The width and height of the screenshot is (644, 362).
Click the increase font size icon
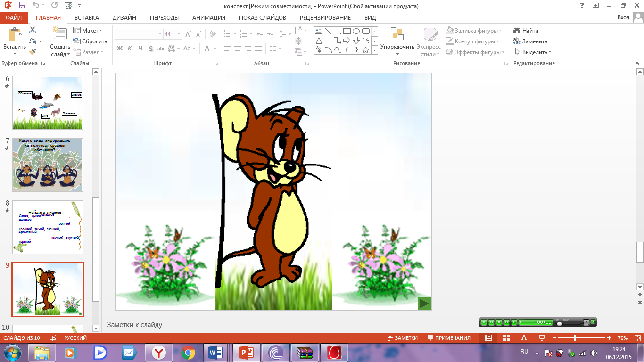188,34
